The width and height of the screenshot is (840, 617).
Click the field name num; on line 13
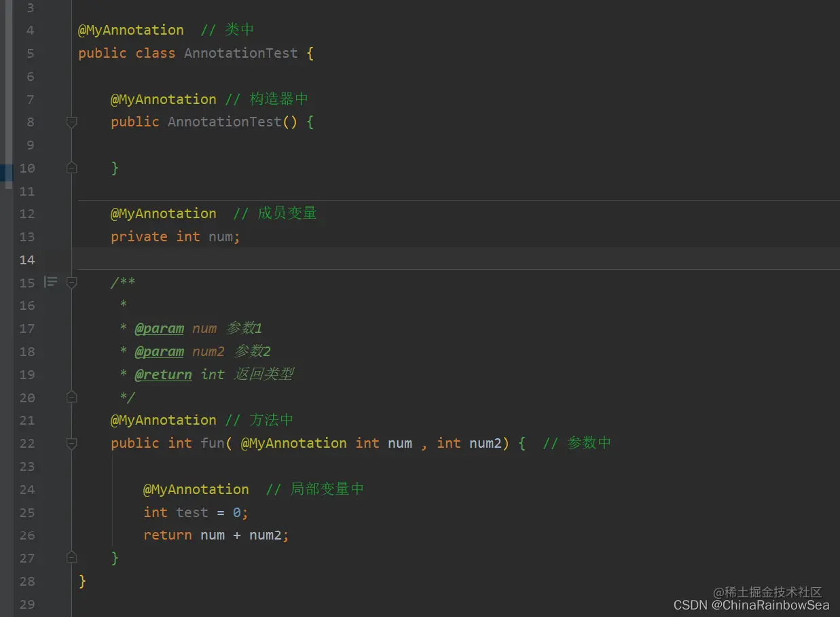pos(225,236)
